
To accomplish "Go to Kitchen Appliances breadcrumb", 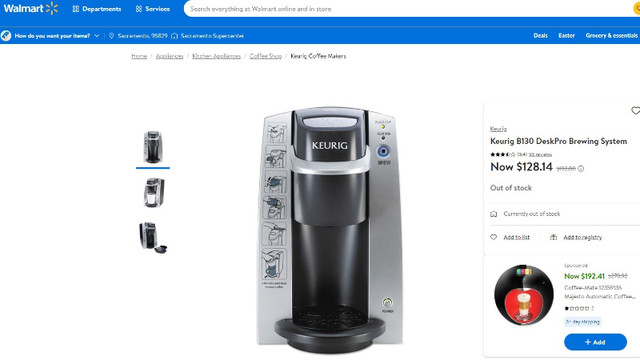I will 216,56.
